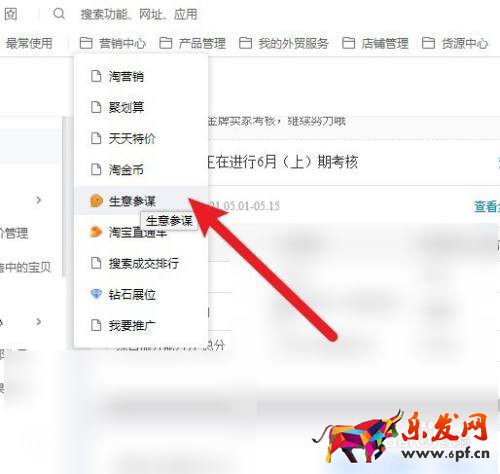Click the 店铺管理 folder icon

(348, 43)
